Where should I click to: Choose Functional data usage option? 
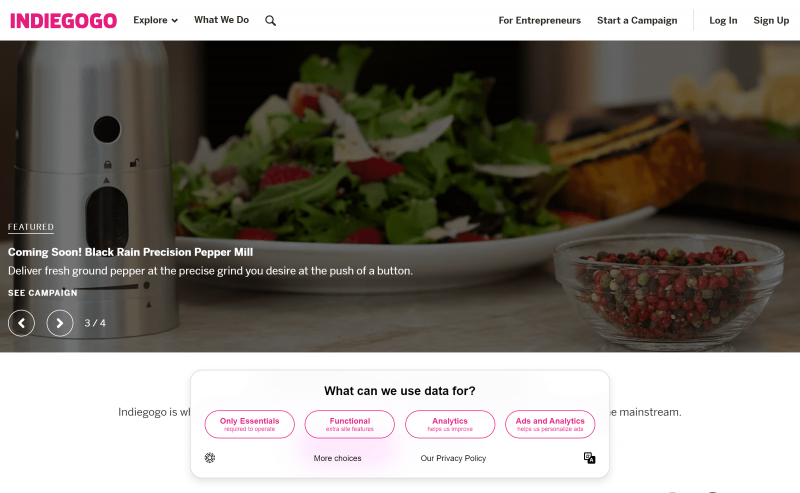(x=349, y=424)
